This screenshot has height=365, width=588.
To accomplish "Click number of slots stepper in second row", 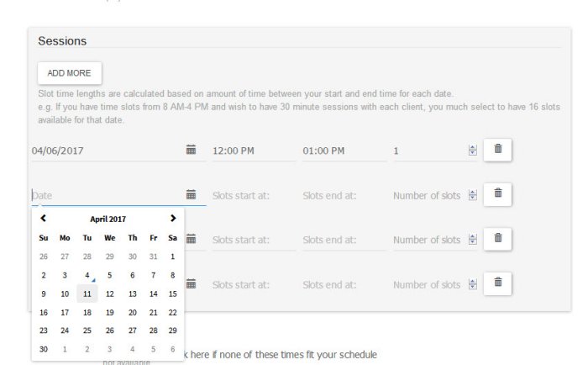I will [x=472, y=195].
